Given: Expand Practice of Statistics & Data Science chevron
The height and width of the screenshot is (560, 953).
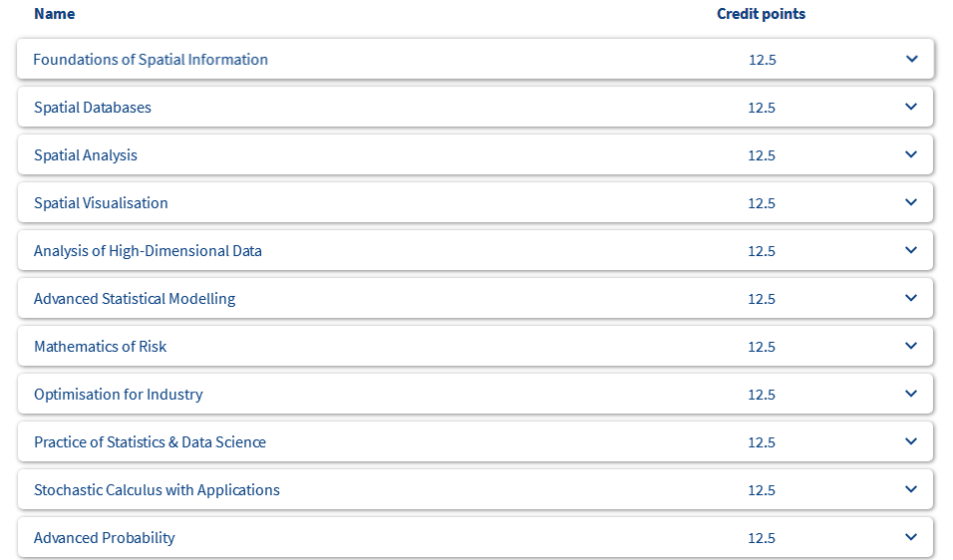Looking at the screenshot, I should point(911,441).
